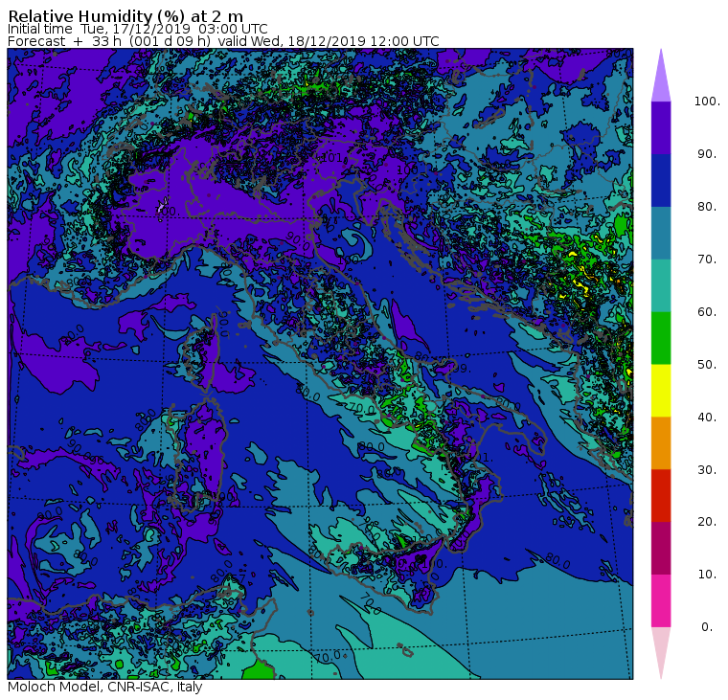The image size is (728, 700).
Task: Select the "Initial time Tue, 17/12/2019 03:00 UTC" line
Action: pyautogui.click(x=137, y=29)
